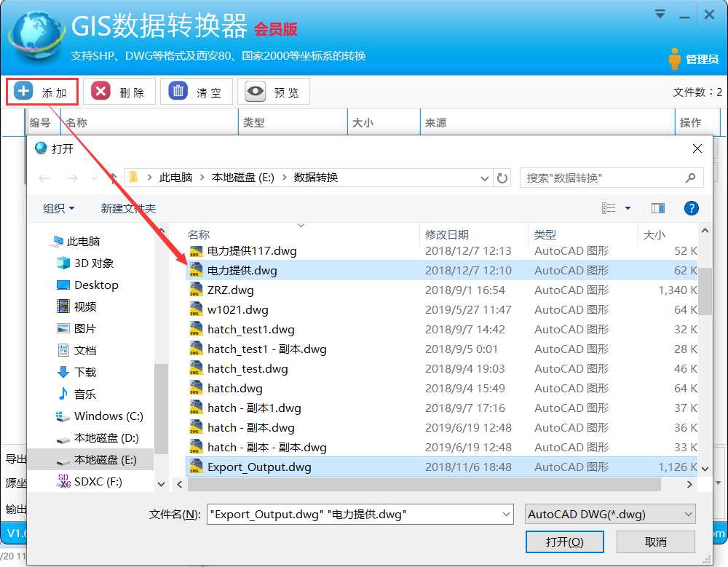This screenshot has width=728, height=567.
Task: Select Windows (C:) drive
Action: [99, 416]
